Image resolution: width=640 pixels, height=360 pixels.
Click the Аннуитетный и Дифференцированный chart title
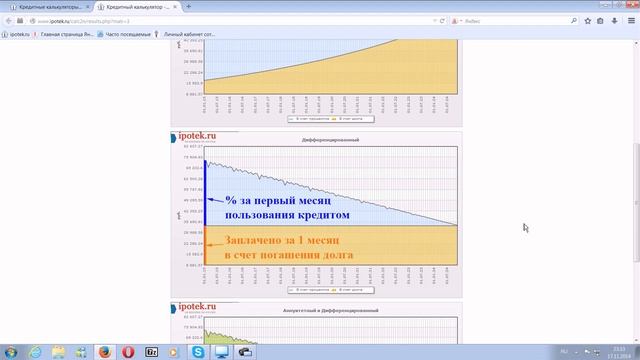coord(331,311)
